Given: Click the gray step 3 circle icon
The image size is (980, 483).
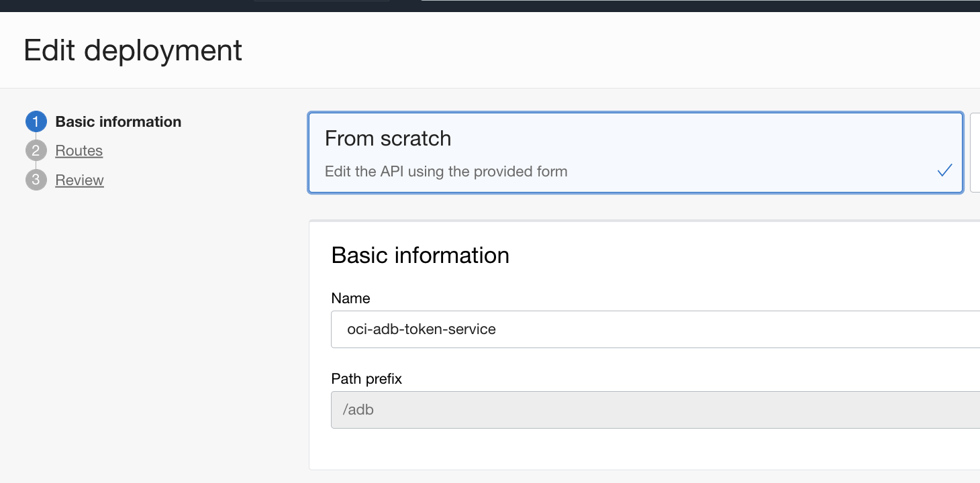Looking at the screenshot, I should tap(36, 180).
